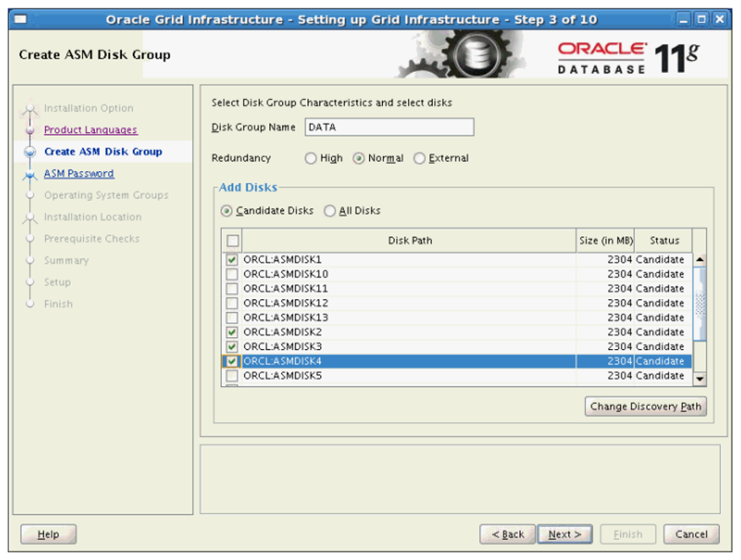Select the ORCL:ASMDISK10 disk path text
Screen dimensions: 741x560
285,274
